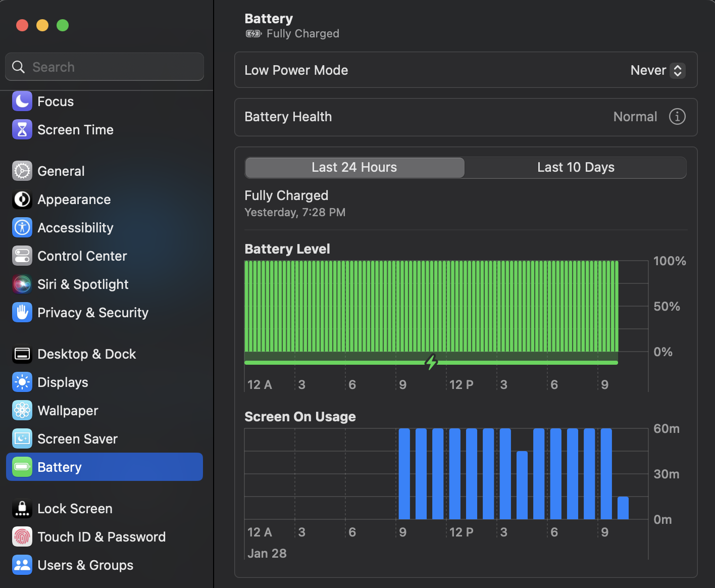Click the Accessibility icon in sidebar
The height and width of the screenshot is (588, 715).
[22, 228]
